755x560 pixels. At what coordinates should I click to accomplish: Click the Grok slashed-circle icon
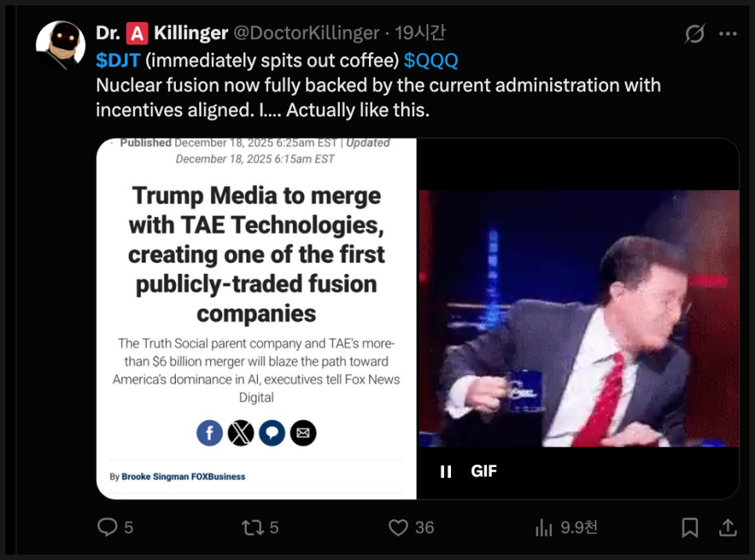(x=694, y=34)
